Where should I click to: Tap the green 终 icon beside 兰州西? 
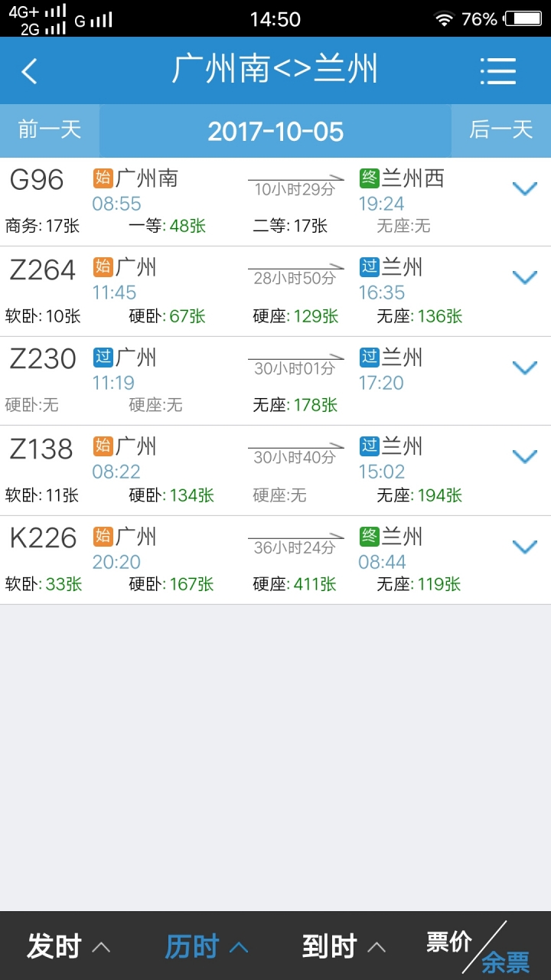point(370,178)
